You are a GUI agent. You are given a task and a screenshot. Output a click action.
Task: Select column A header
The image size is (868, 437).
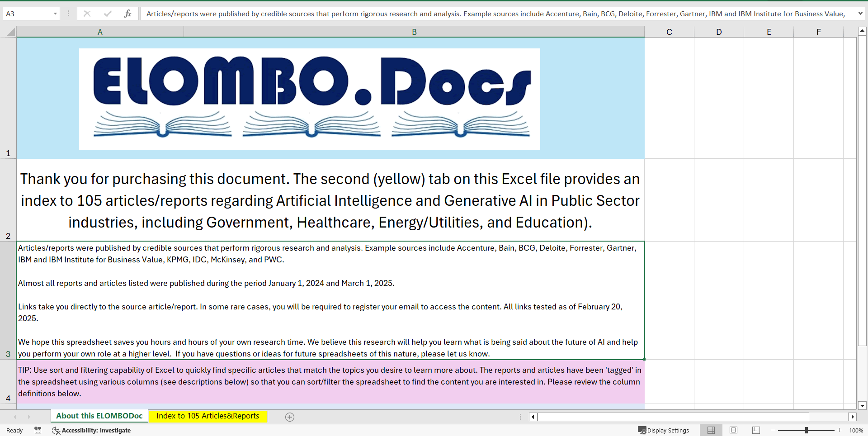point(100,32)
